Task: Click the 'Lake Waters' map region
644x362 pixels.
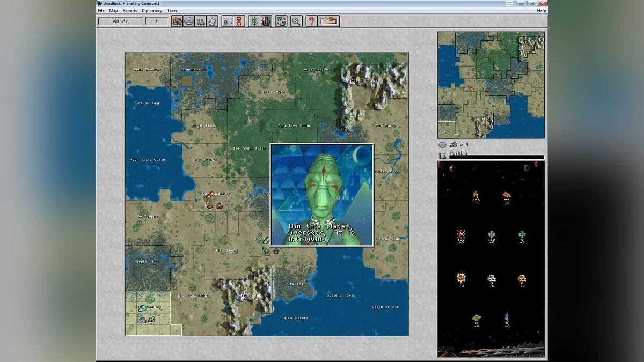Action: point(295,318)
